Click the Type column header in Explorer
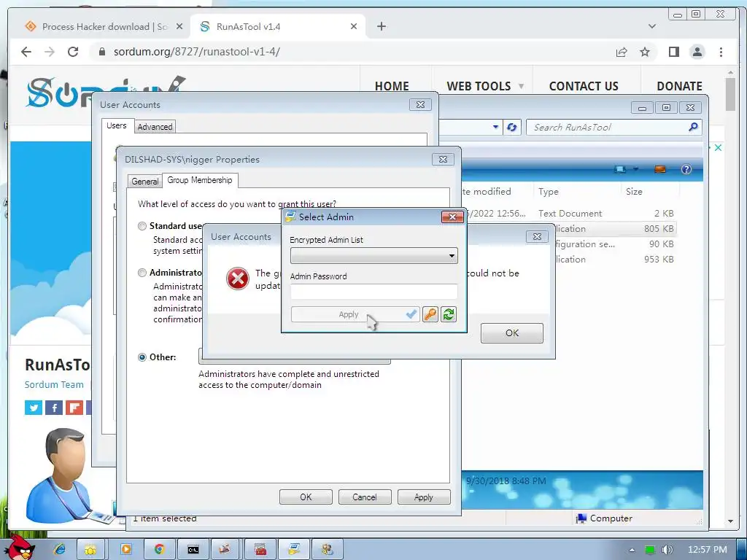 [x=549, y=192]
